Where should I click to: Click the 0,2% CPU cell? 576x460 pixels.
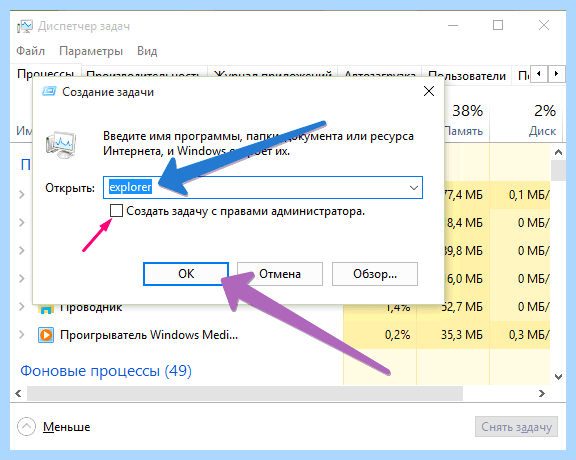(x=397, y=335)
